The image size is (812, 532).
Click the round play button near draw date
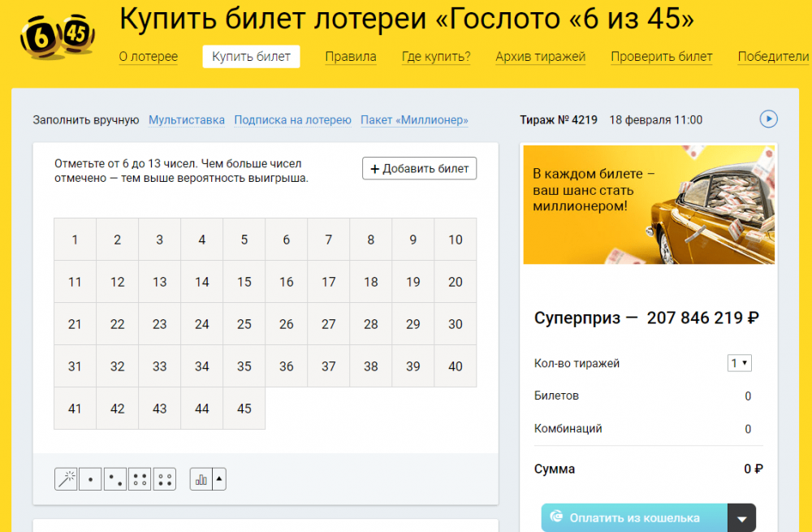(768, 119)
